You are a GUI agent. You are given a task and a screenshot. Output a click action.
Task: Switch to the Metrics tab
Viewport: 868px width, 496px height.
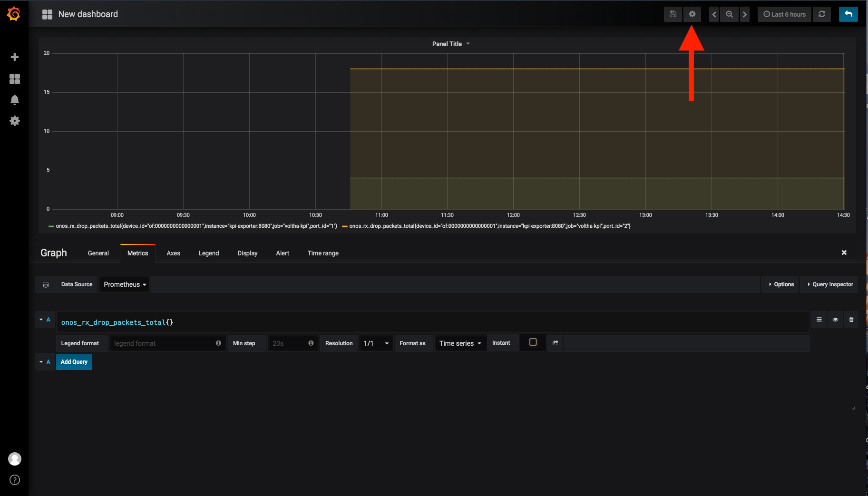pyautogui.click(x=138, y=253)
